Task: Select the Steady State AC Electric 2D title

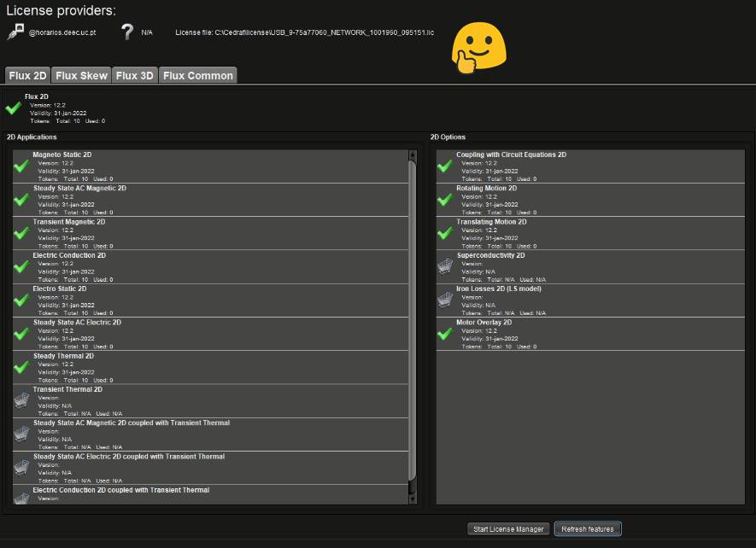Action: pos(77,323)
